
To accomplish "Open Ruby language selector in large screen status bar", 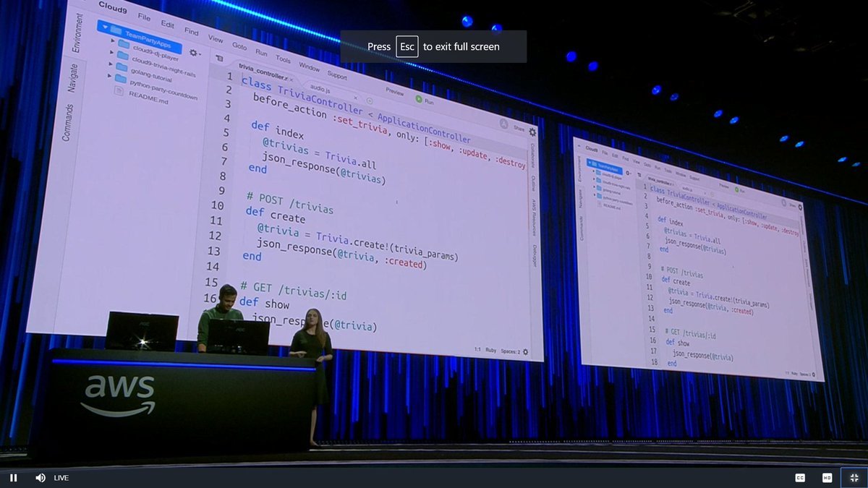I will (x=490, y=350).
